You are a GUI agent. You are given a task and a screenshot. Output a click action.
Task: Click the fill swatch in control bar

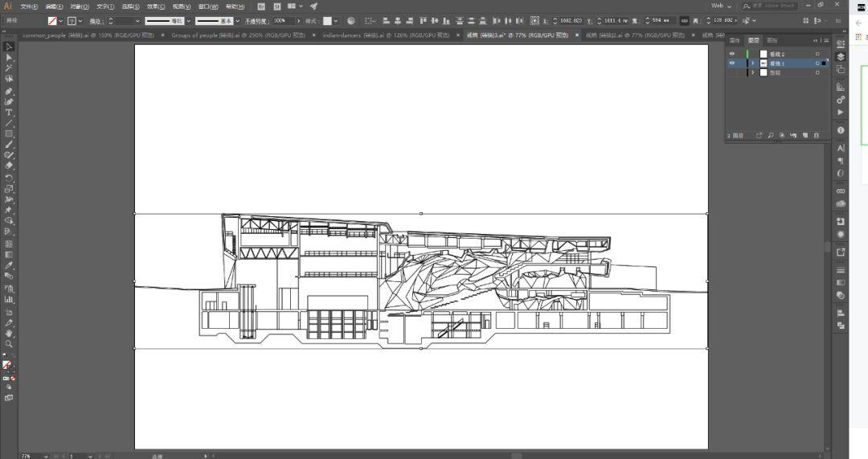click(52, 20)
